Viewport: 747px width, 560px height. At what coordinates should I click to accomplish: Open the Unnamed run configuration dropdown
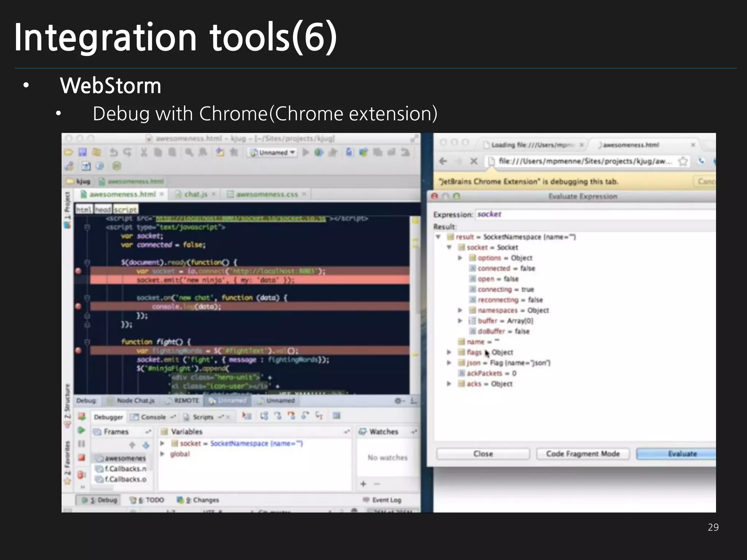272,152
